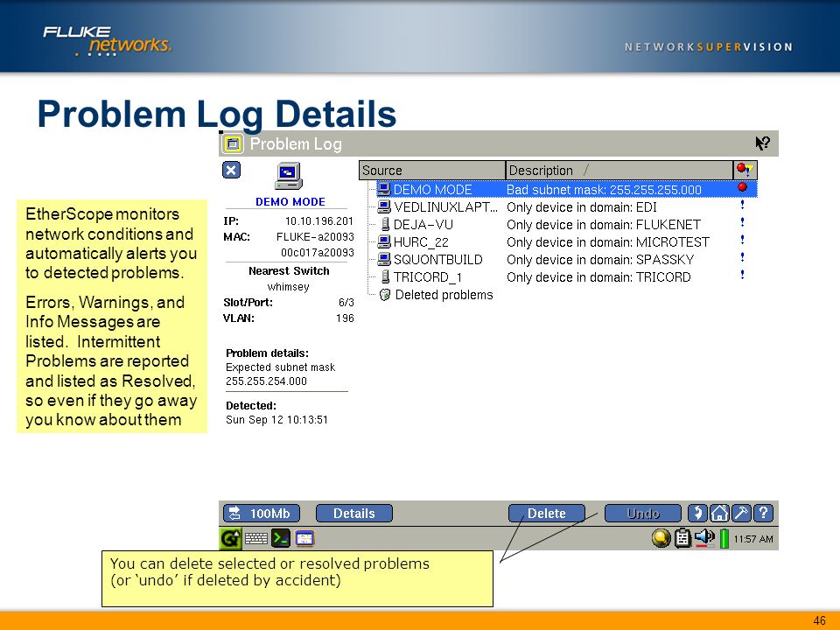
Task: Click the expected subnet mask 255.255.254.000
Action: pyautogui.click(x=266, y=381)
